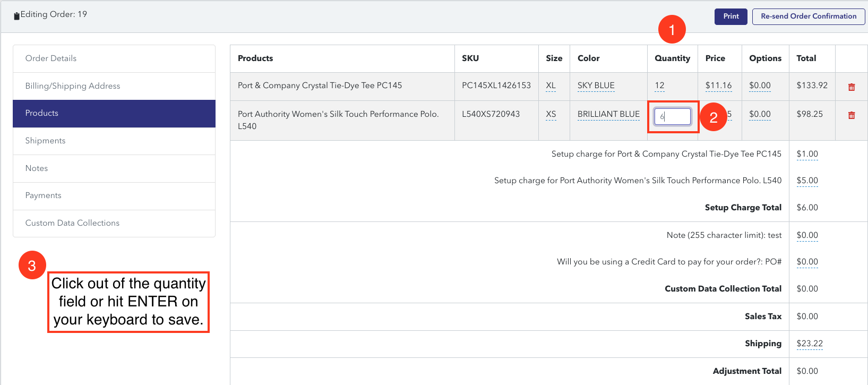Edit the Shipping amount $23.22
The image size is (868, 385).
click(810, 344)
